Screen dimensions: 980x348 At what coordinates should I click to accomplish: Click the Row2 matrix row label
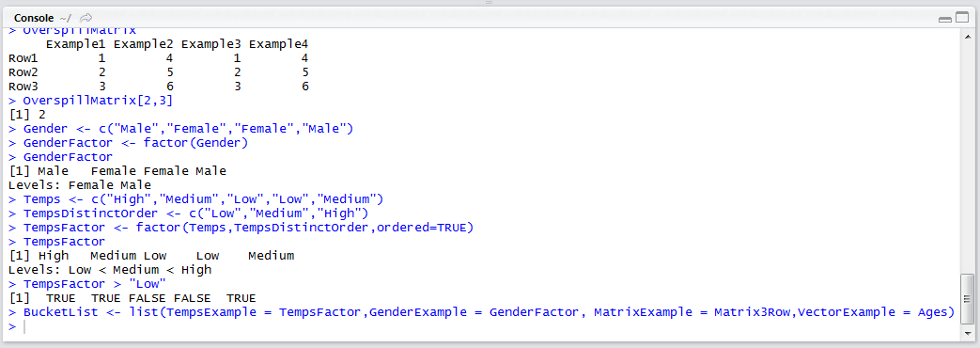point(23,72)
